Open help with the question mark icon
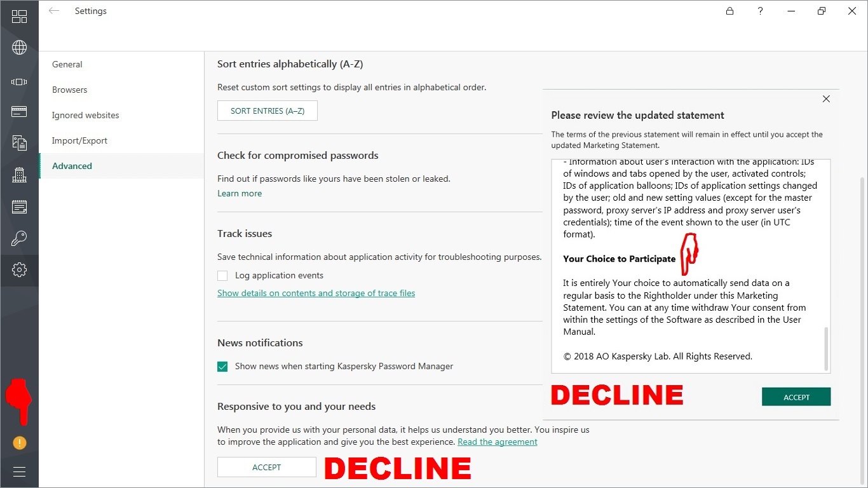 tap(760, 11)
